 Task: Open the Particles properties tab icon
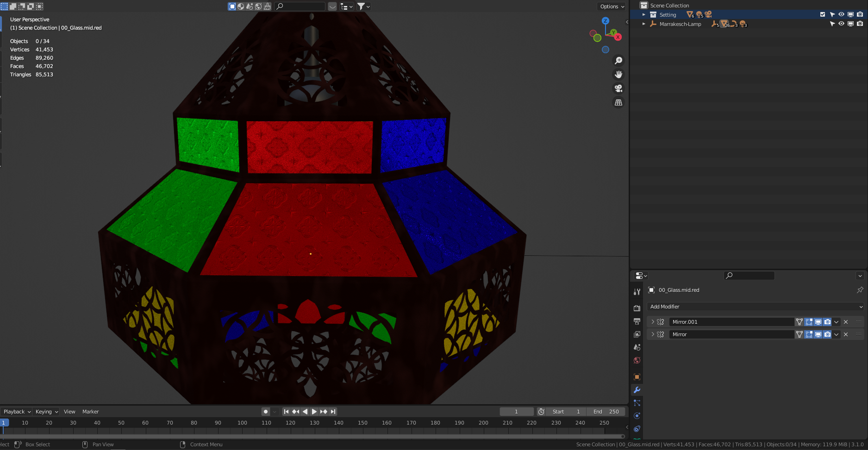point(637,403)
